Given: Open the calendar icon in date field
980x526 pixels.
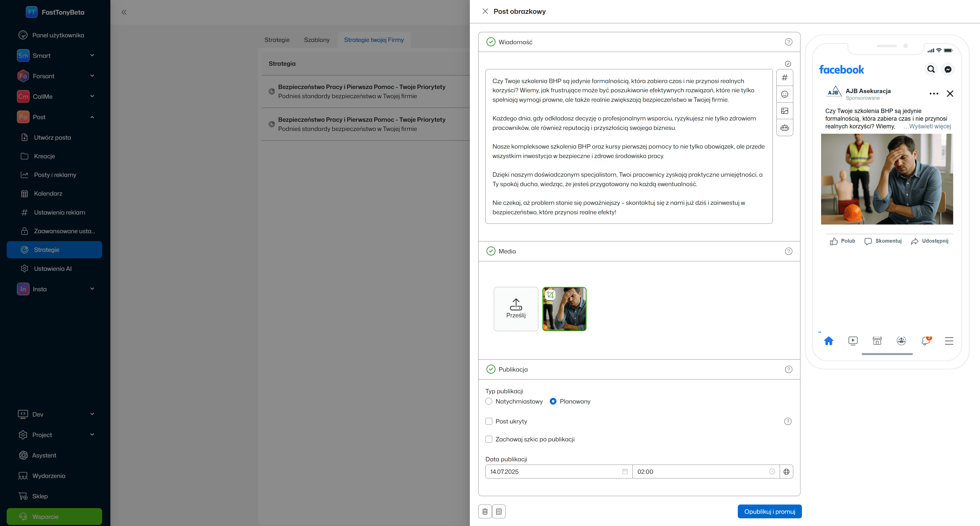Looking at the screenshot, I should pos(625,472).
